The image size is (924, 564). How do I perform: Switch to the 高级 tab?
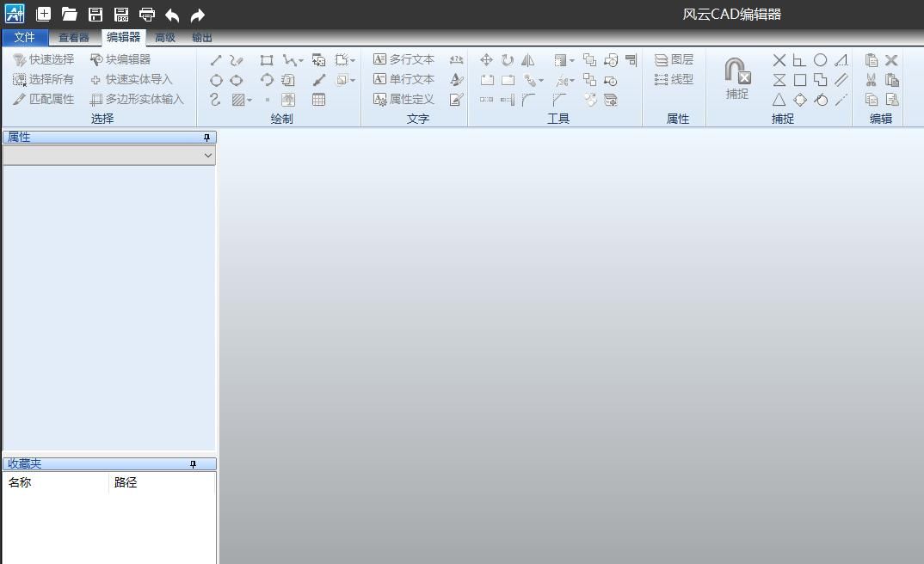coord(165,37)
